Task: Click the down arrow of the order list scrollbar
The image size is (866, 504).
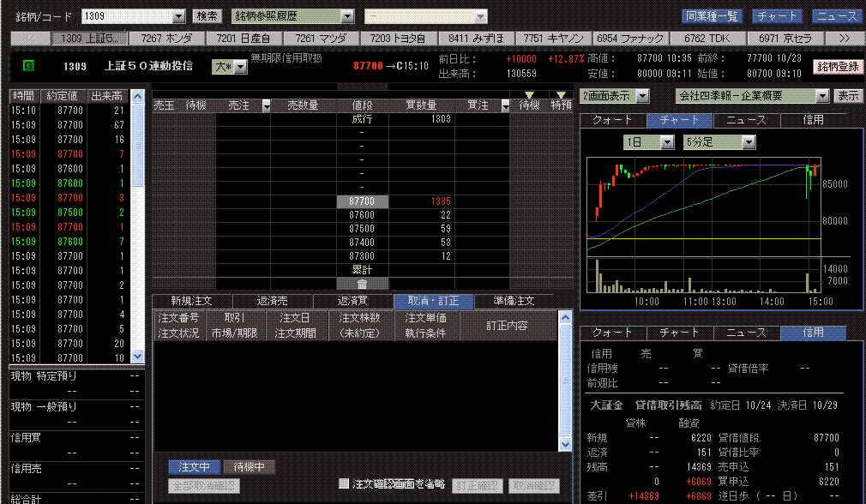Action: (x=565, y=445)
